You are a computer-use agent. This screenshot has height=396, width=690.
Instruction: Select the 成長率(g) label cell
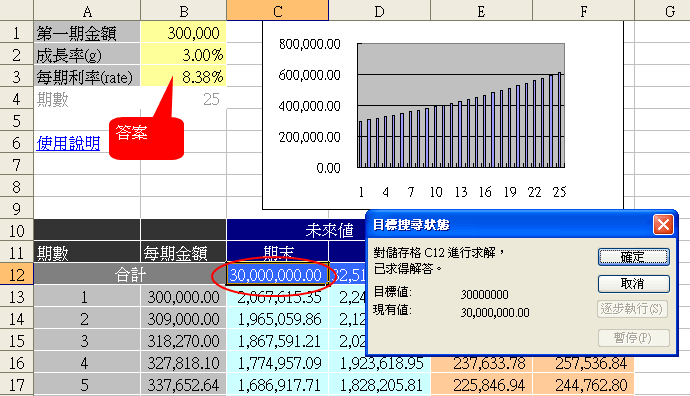tap(87, 55)
